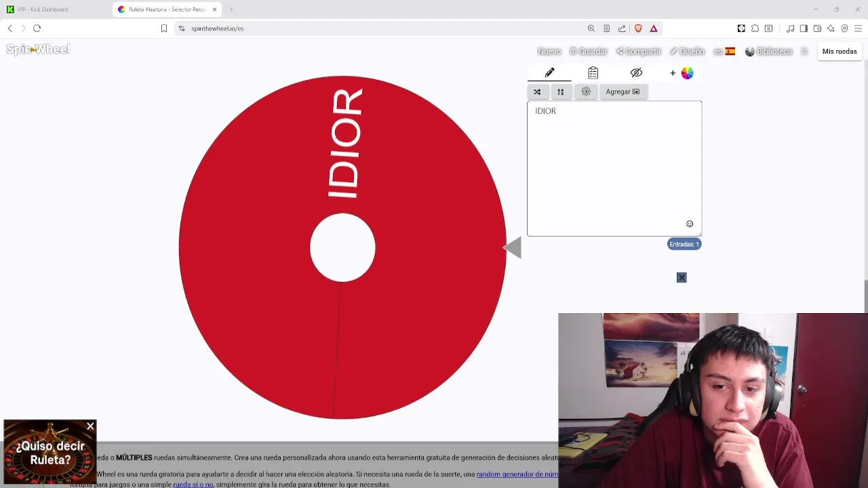The image size is (868, 488).
Task: Click Agregar image button
Action: [x=623, y=91]
